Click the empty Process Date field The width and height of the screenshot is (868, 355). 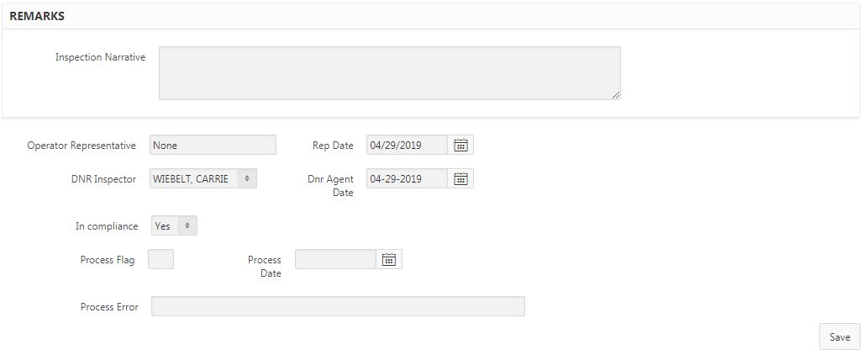335,259
